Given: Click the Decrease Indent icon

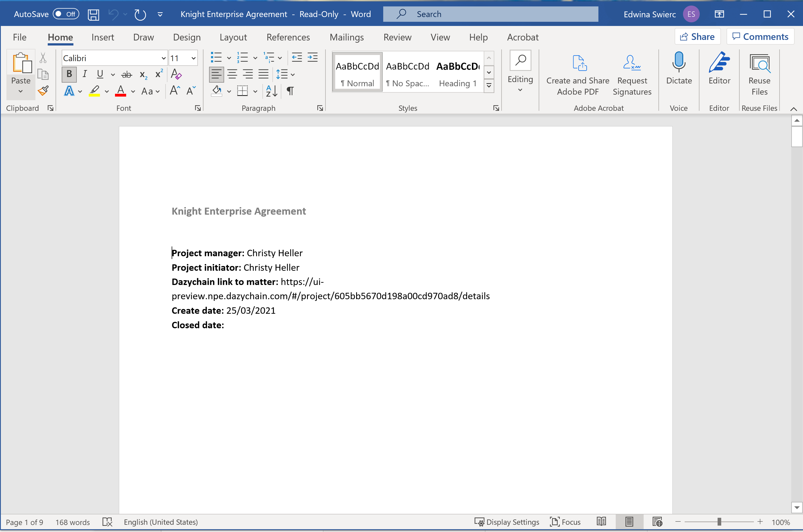Looking at the screenshot, I should click(x=297, y=57).
